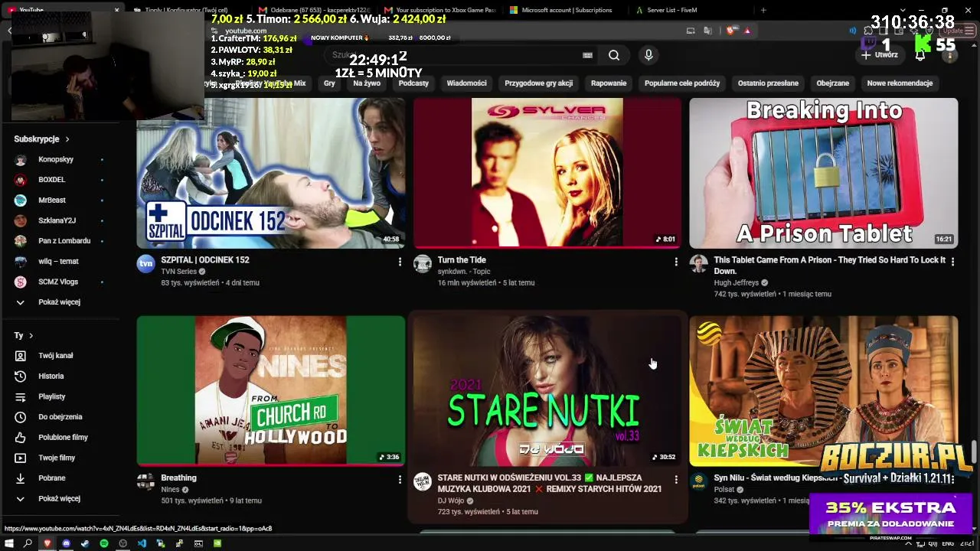Select the Rapowanie filter chip

pos(609,83)
